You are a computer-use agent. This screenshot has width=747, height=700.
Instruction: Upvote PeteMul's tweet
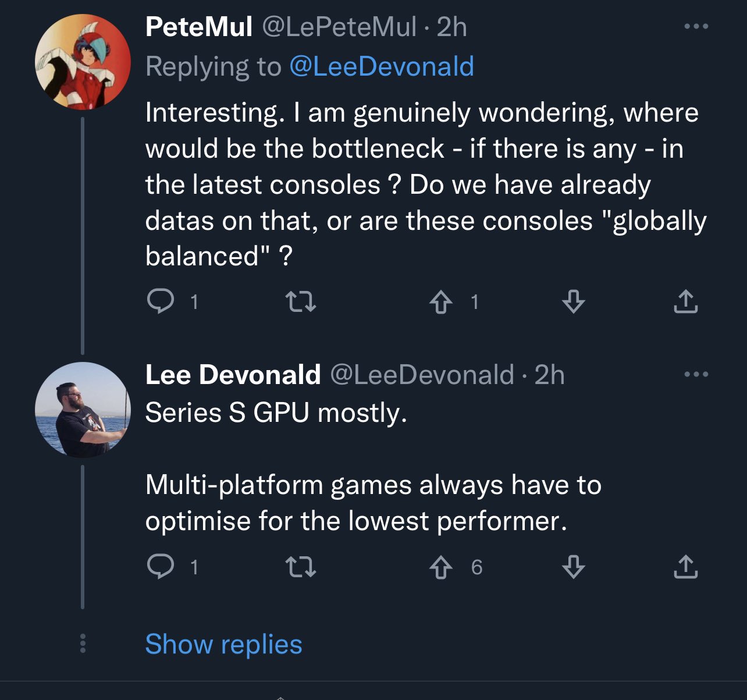pos(441,301)
